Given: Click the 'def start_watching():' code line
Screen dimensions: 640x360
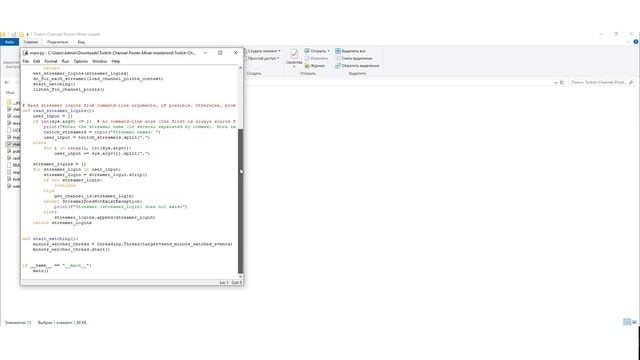Looking at the screenshot, I should tap(50, 239).
